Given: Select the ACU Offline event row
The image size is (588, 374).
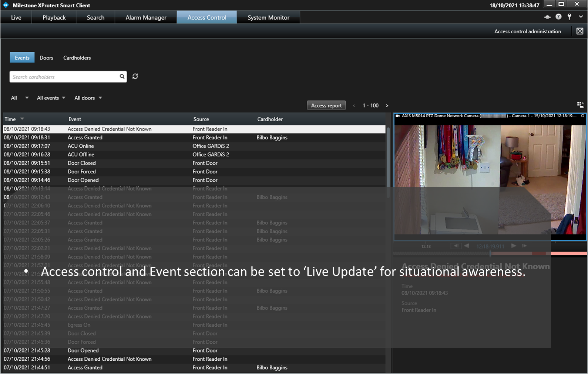Looking at the screenshot, I should tap(194, 155).
